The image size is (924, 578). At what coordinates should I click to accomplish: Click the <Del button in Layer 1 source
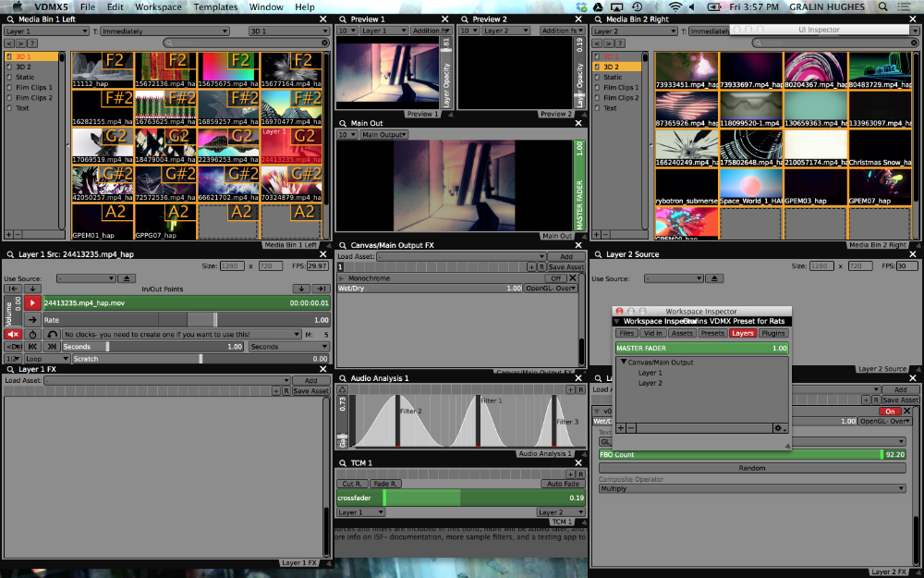click(12, 347)
